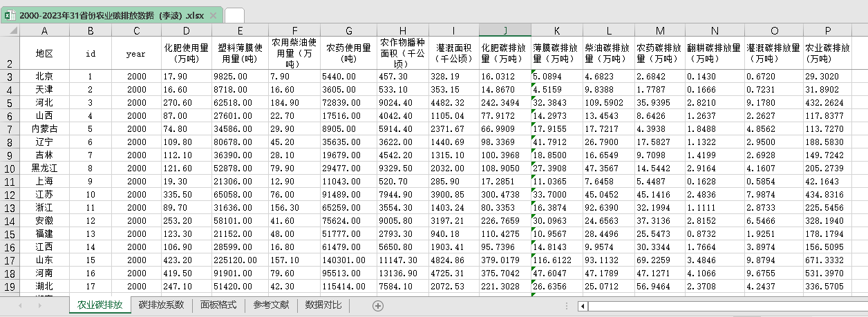Click plastic film value 225120.00 in 山东 row

[x=240, y=260]
